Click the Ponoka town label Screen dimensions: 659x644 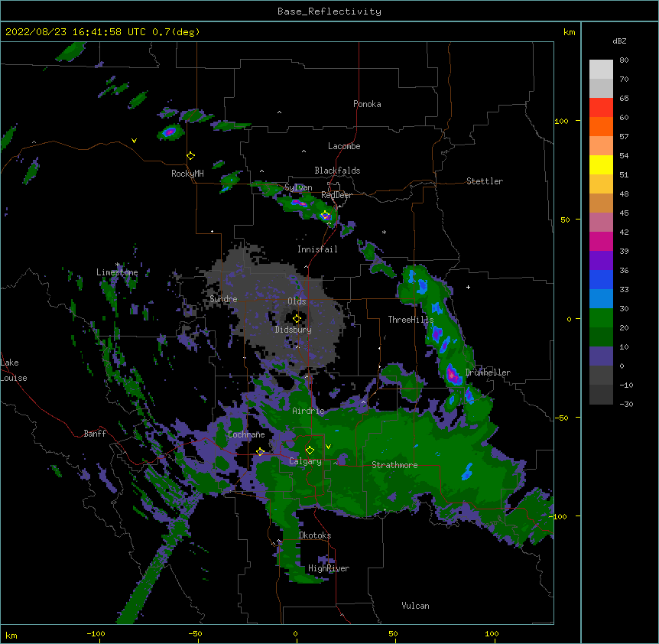pyautogui.click(x=367, y=104)
